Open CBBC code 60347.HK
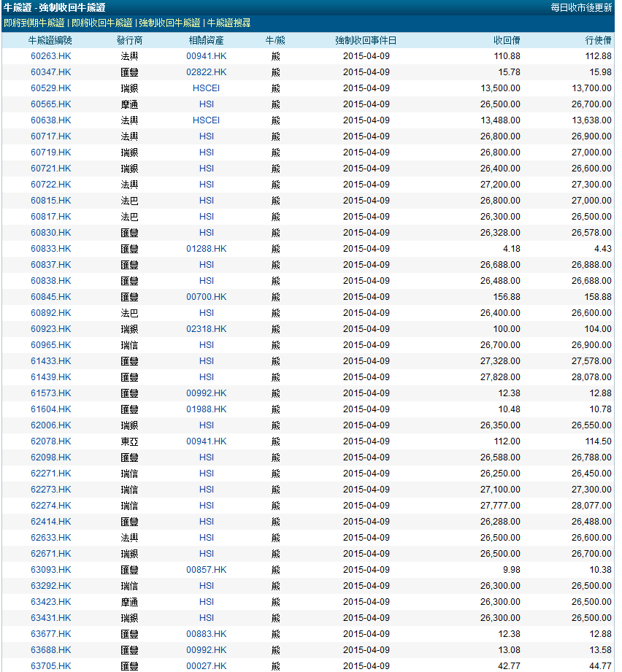 click(x=51, y=72)
